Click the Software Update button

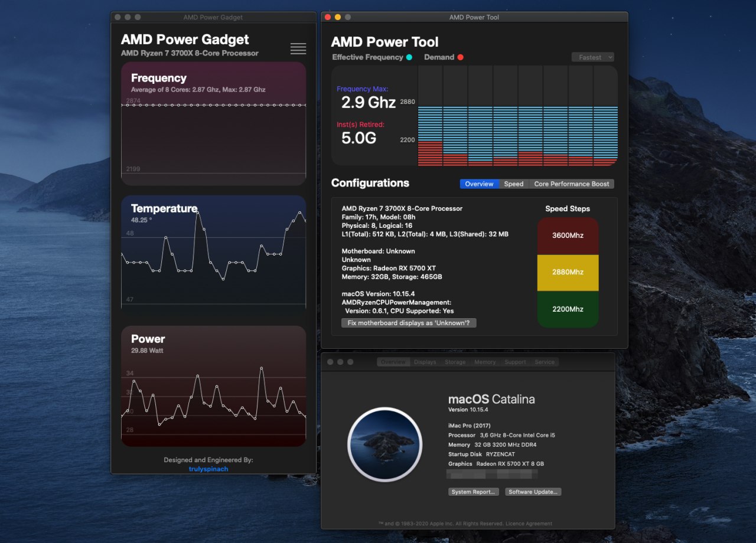(x=533, y=492)
